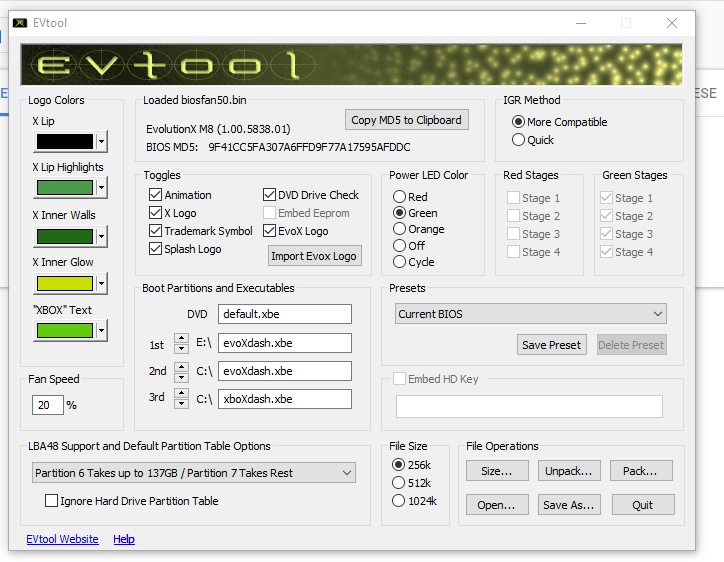Click the black X Lip color swatch
This screenshot has height=562, width=724.
pyautogui.click(x=65, y=141)
